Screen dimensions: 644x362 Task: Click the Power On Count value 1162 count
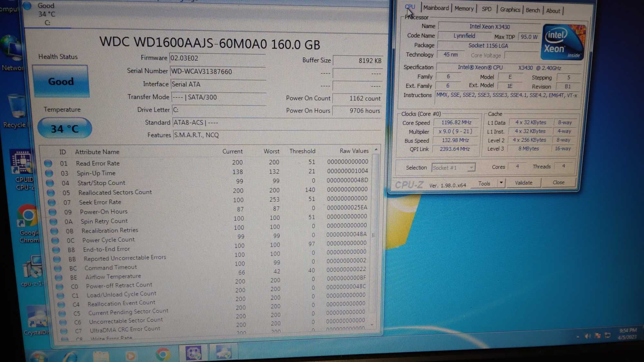(357, 98)
